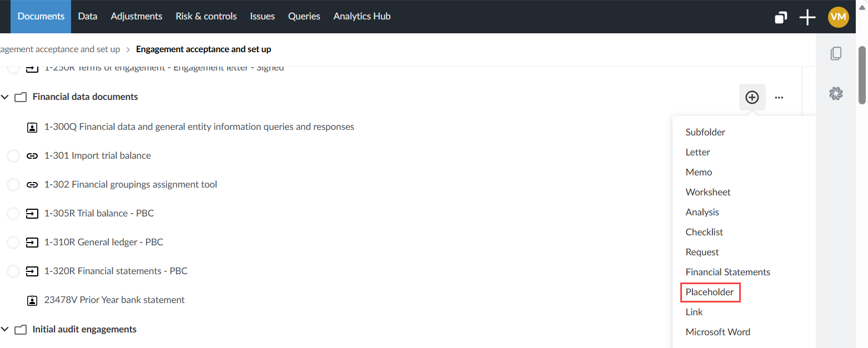Select Subfolder from the add menu

click(705, 132)
